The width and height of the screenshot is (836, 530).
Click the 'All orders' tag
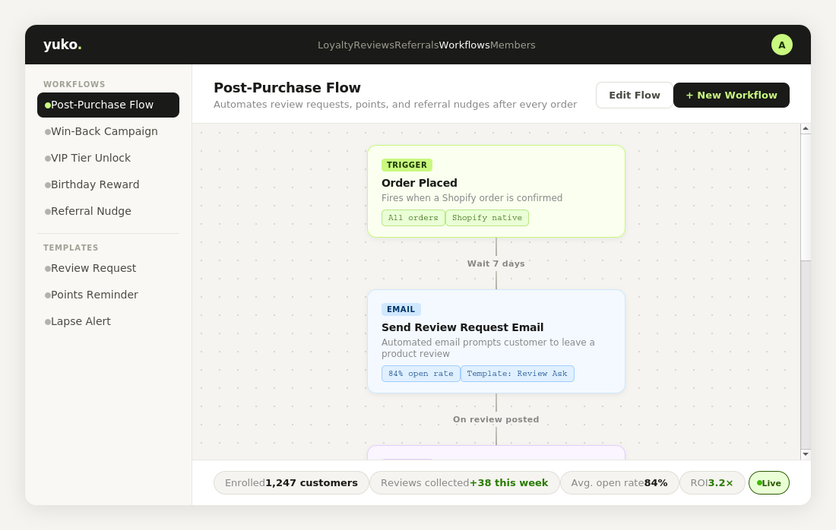coord(413,218)
